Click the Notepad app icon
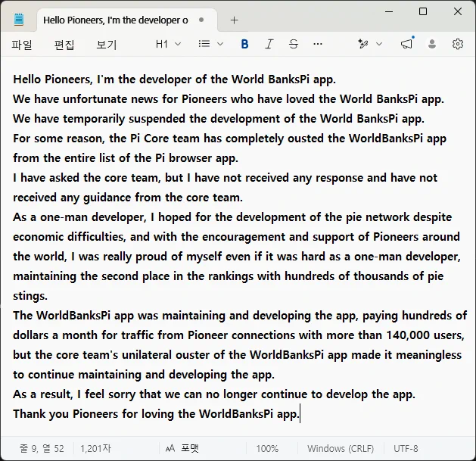The image size is (476, 461). point(19,20)
